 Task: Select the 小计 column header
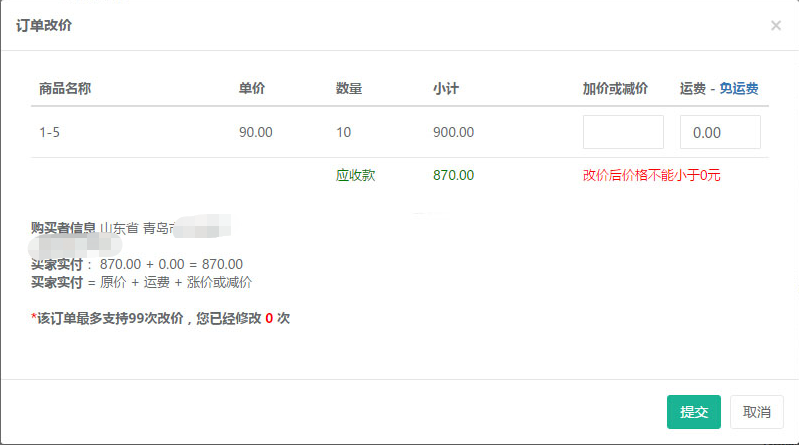pyautogui.click(x=446, y=88)
